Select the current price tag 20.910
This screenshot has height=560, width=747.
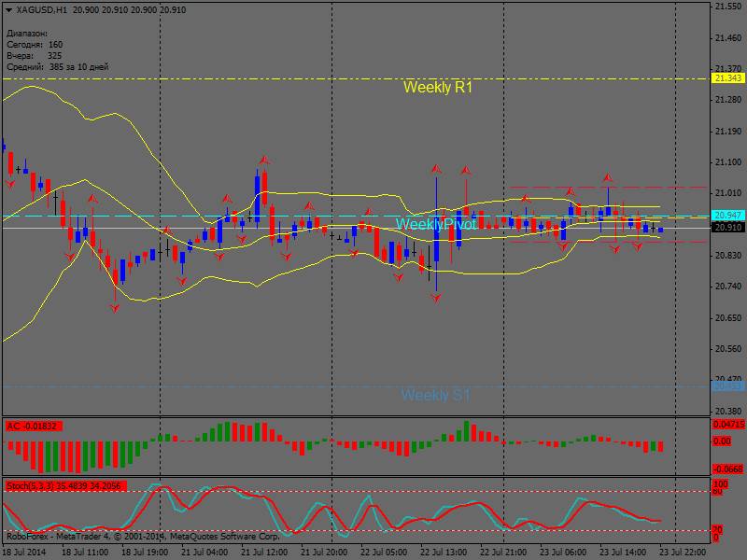coord(728,227)
